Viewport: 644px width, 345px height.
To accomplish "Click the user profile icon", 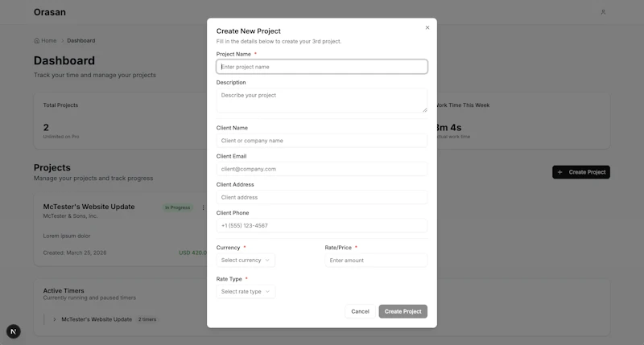I will [x=603, y=12].
